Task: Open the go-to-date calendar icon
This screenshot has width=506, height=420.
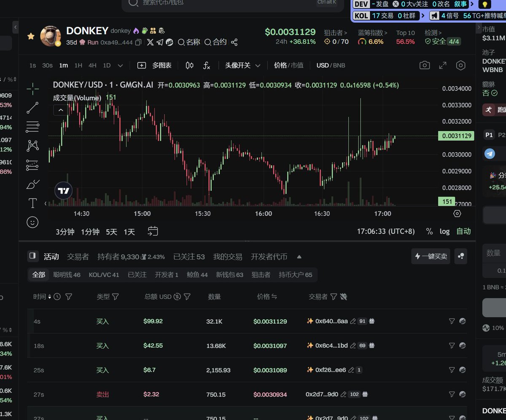Action: pyautogui.click(x=153, y=231)
